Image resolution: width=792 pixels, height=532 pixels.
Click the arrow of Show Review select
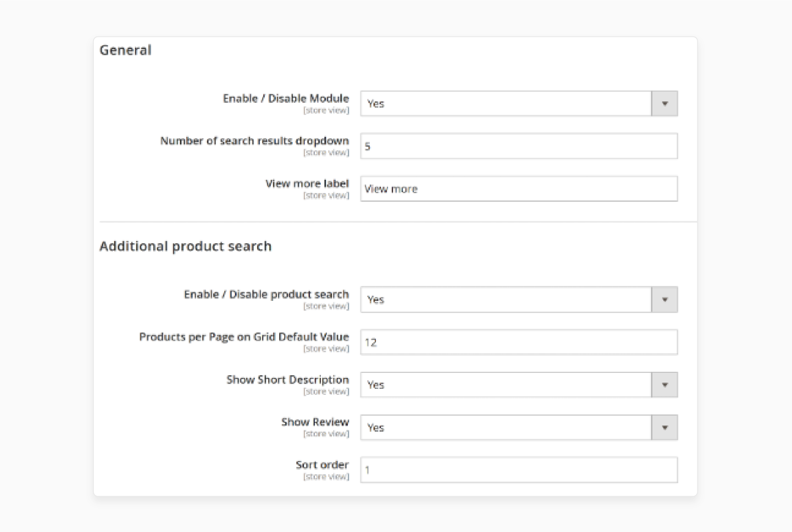[x=664, y=427]
